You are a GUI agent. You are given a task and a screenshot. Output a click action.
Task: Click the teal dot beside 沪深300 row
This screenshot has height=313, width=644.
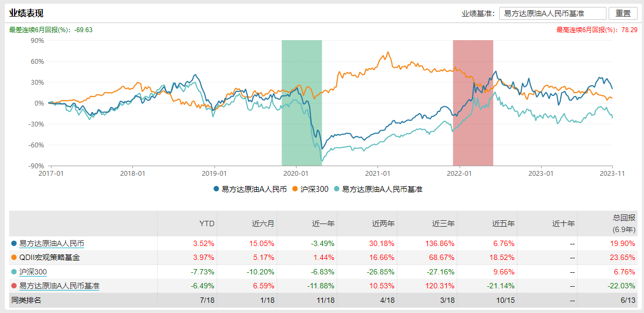14,272
